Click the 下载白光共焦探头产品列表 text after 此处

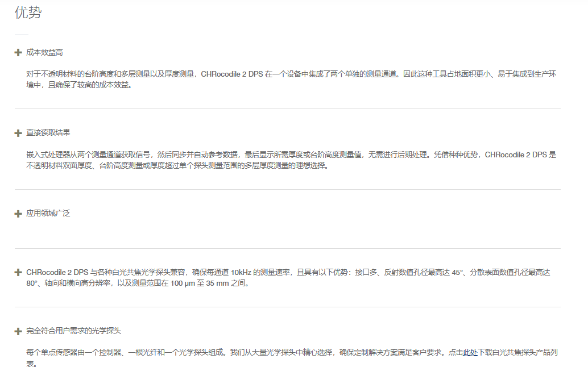click(x=517, y=353)
